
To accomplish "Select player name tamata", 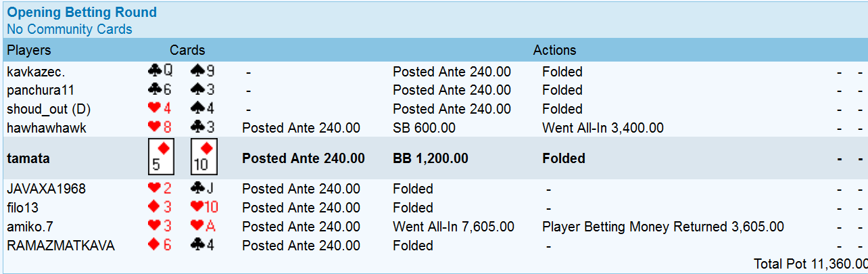I will pos(28,158).
